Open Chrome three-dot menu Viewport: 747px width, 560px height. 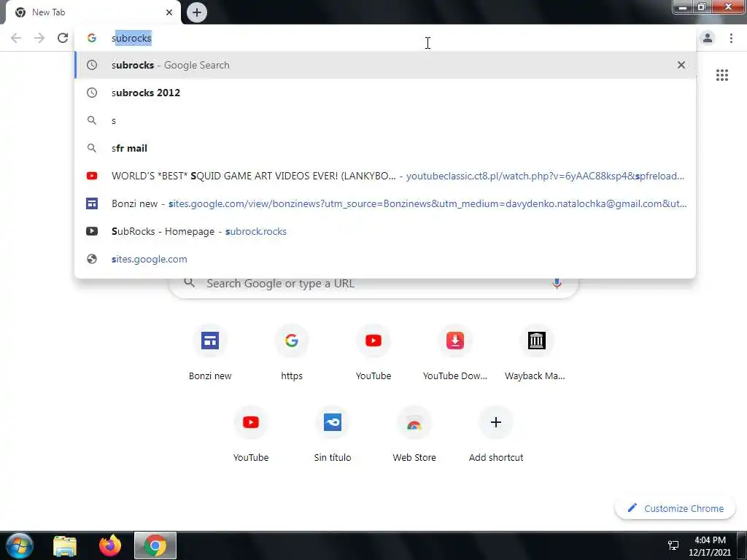731,38
